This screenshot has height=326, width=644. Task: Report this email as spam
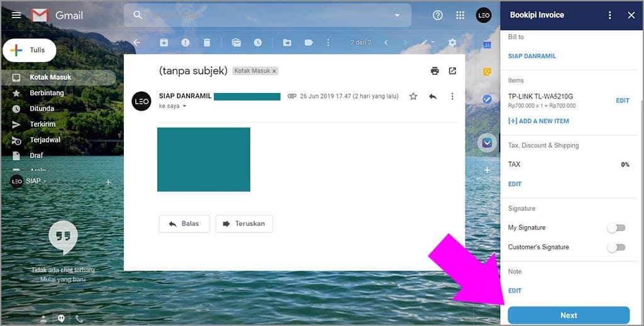click(x=186, y=43)
